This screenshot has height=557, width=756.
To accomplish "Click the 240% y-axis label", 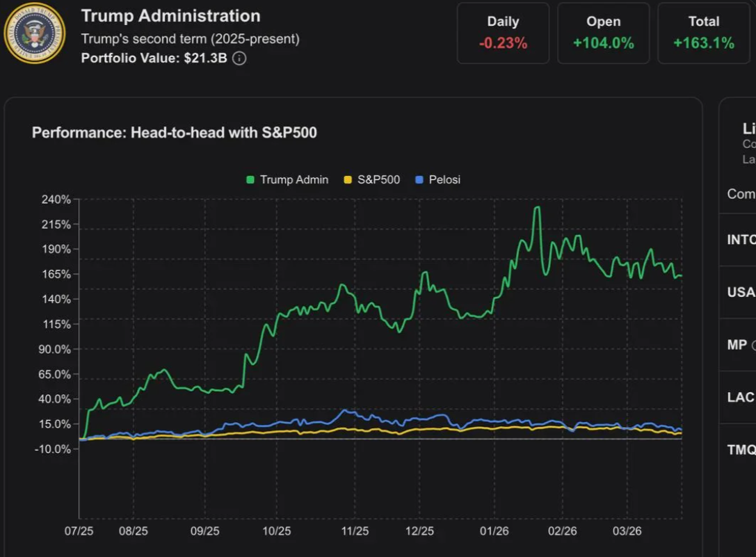I will point(56,200).
